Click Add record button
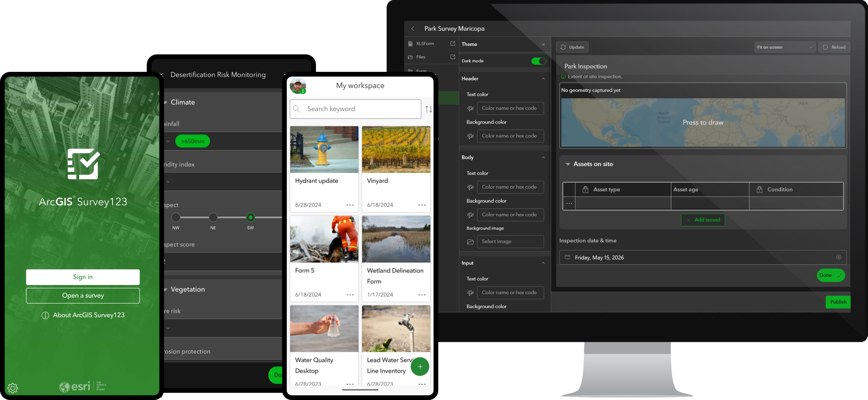Viewport: 868px width, 400px height. [703, 220]
